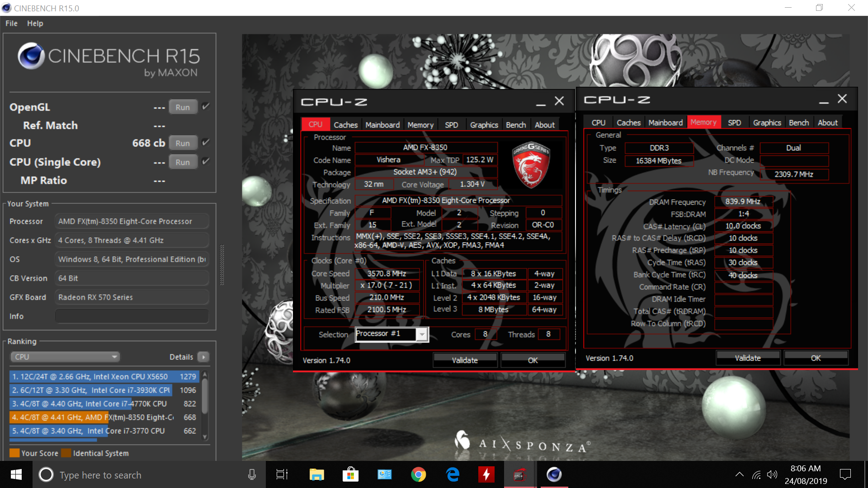This screenshot has height=488, width=868.
Task: Open the Action Center notifications icon
Action: coord(845,474)
